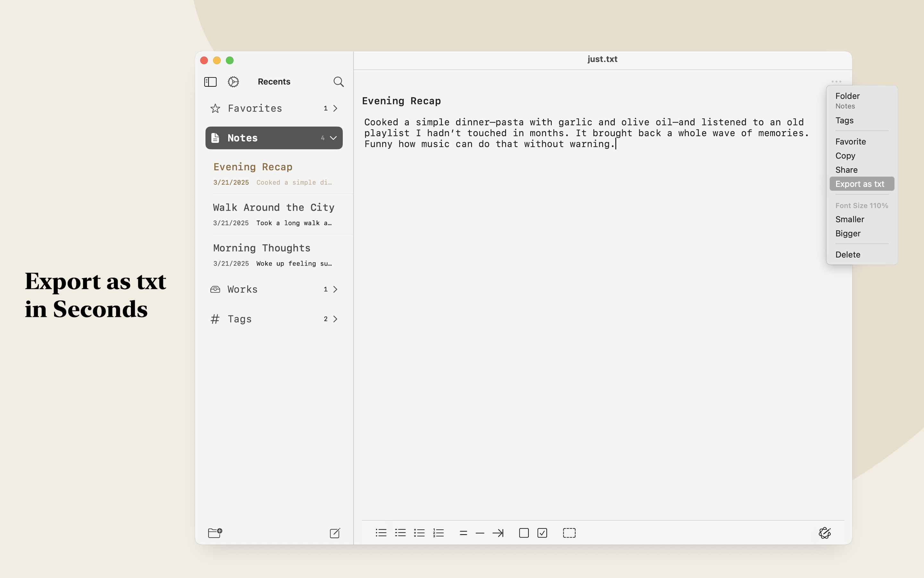This screenshot has height=578, width=924.
Task: Insert round bullet list
Action: click(381, 533)
